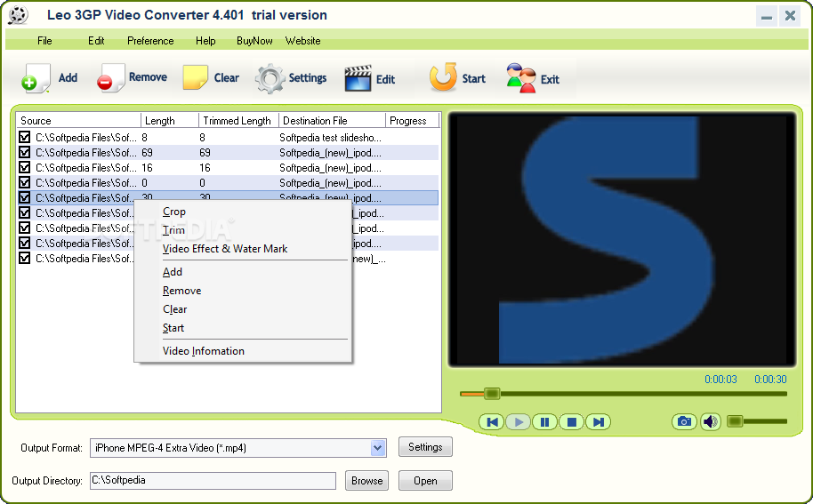
Task: Uncheck the last file in the list
Action: click(x=24, y=258)
